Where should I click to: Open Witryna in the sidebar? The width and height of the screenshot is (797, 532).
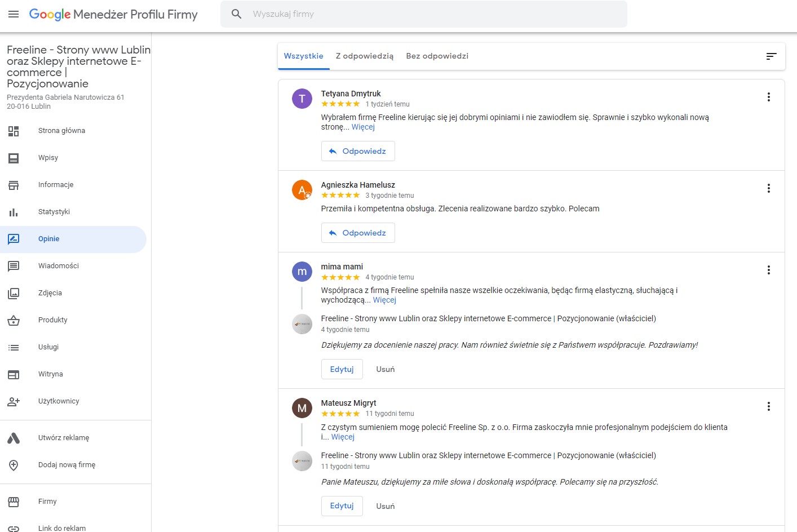51,374
